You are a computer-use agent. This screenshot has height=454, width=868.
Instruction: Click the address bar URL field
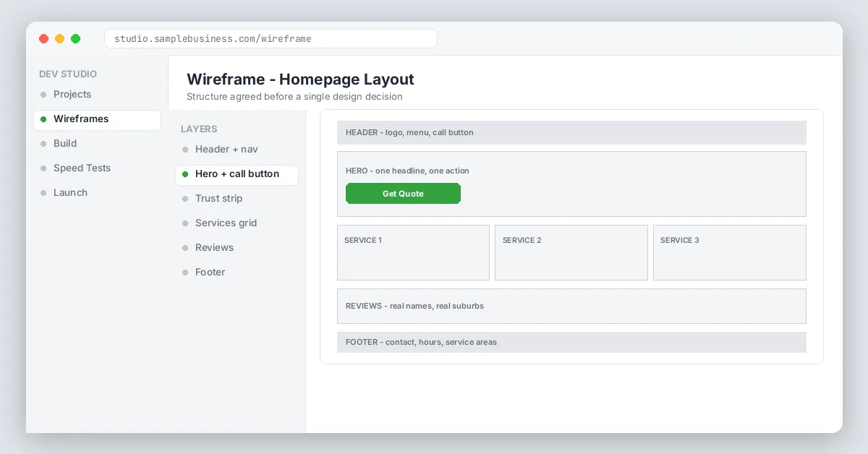click(271, 38)
